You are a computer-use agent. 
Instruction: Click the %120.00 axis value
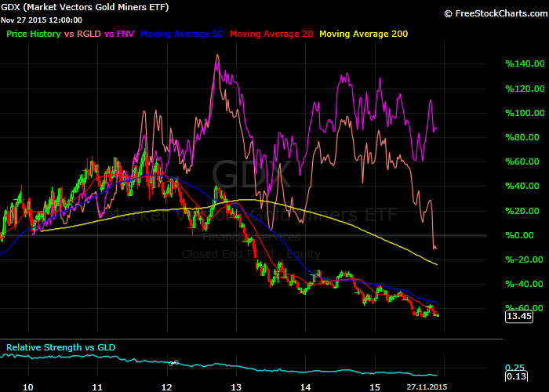click(525, 89)
